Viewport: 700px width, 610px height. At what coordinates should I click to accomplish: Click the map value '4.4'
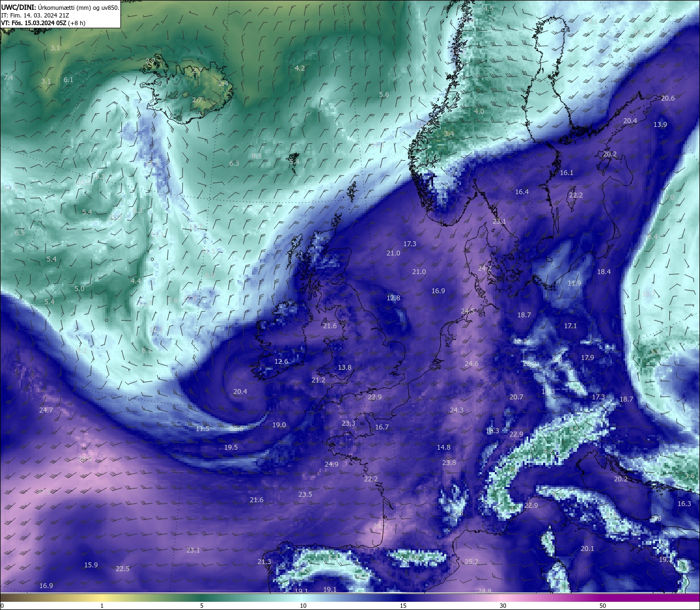pos(136,281)
